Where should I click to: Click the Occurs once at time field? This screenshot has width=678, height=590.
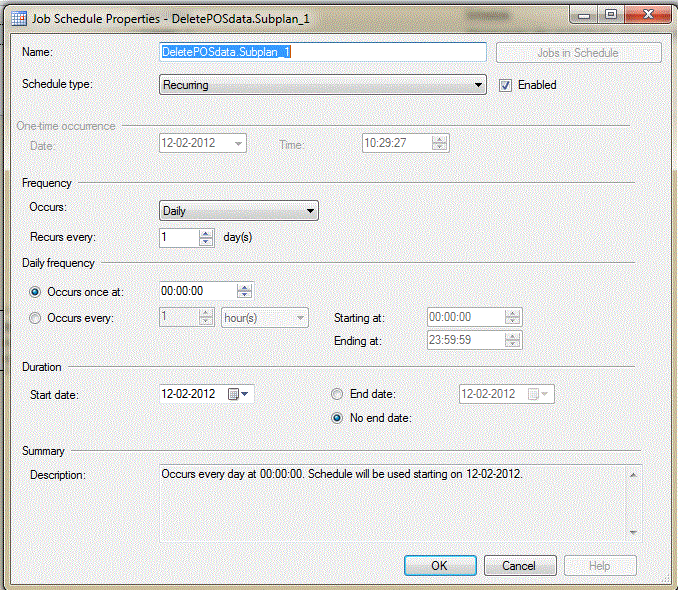click(x=196, y=291)
